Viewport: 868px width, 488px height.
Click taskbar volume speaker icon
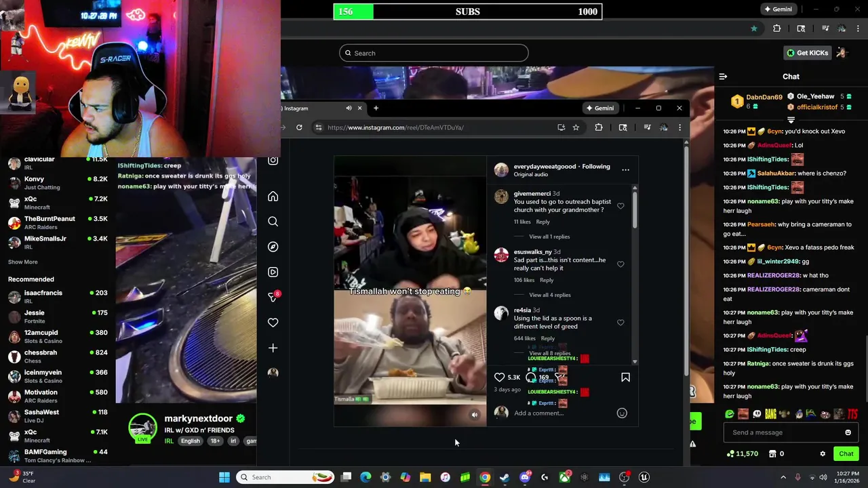point(823,477)
